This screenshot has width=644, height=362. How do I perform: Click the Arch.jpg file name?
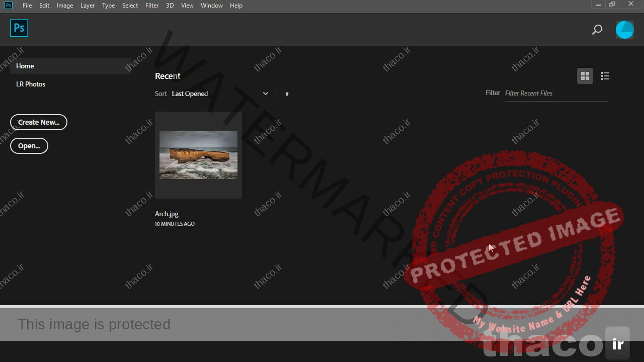coord(167,214)
